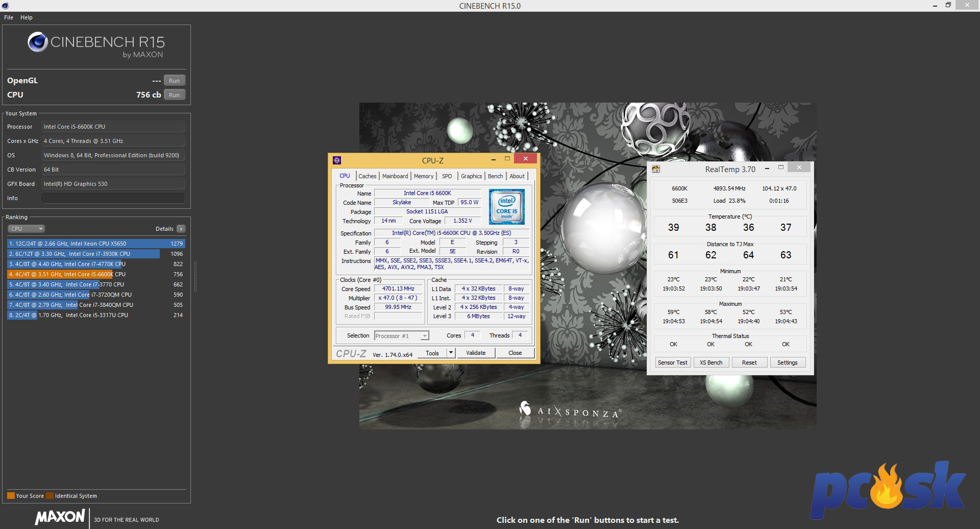This screenshot has width=980, height=529.
Task: Click the Info input field
Action: click(x=113, y=198)
